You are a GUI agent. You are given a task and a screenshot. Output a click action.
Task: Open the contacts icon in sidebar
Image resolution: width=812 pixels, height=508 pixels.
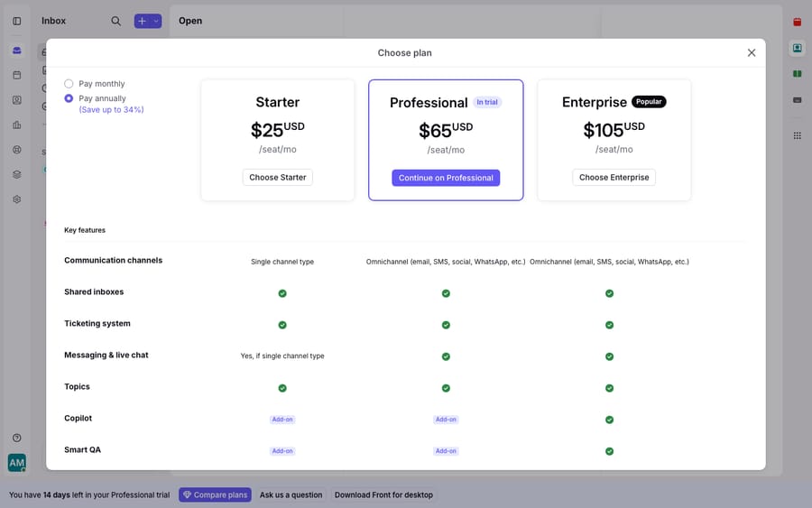coord(16,100)
